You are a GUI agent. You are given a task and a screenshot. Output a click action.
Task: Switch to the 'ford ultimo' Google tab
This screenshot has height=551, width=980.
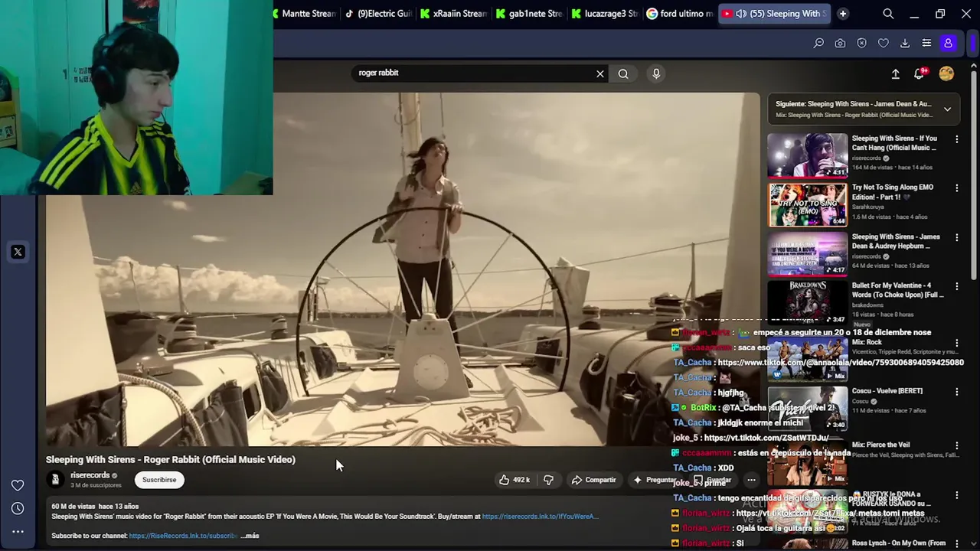(x=679, y=14)
